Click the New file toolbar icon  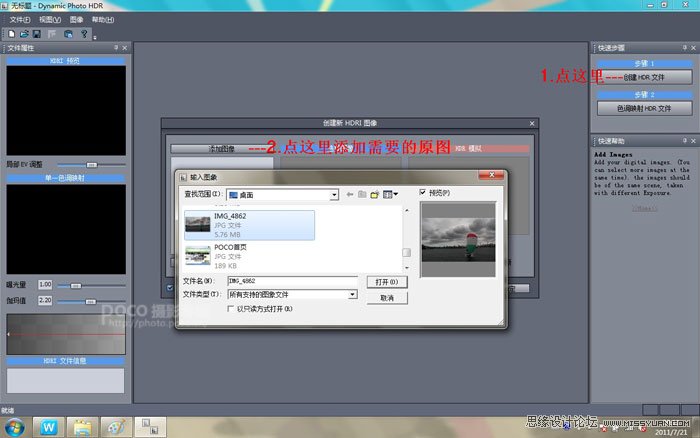coord(10,33)
